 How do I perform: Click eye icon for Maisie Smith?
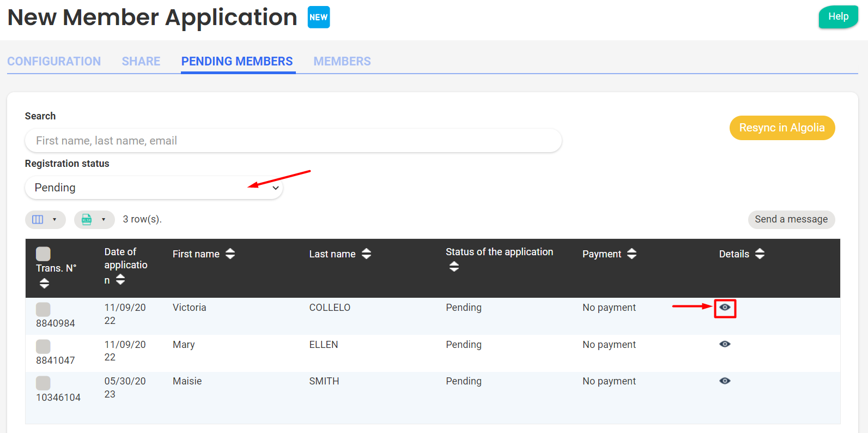click(725, 381)
